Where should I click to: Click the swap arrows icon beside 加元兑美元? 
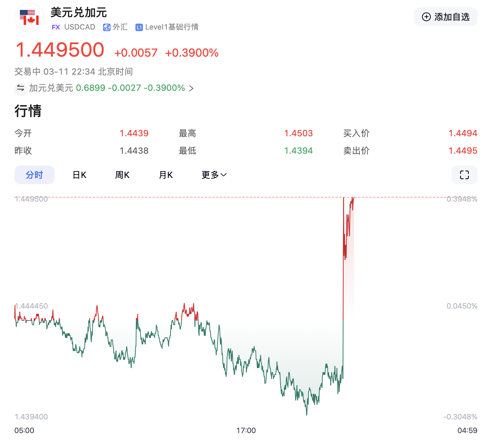(21, 88)
